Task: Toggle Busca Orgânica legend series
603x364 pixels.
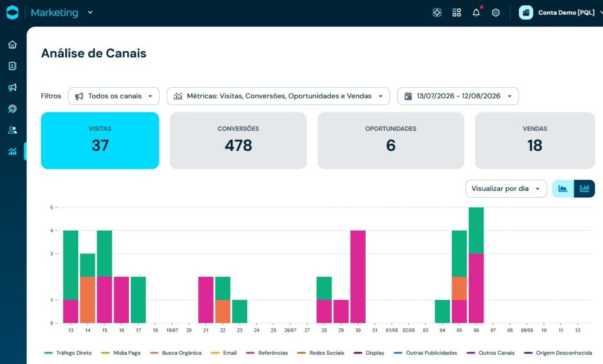Action: [x=175, y=353]
